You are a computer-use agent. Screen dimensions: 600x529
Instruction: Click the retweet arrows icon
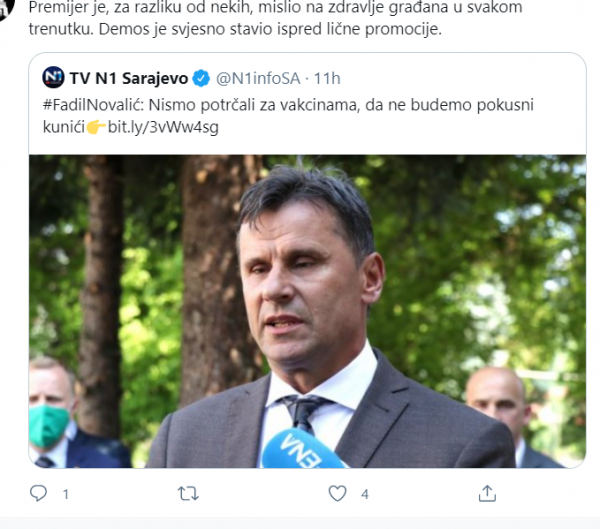(188, 493)
